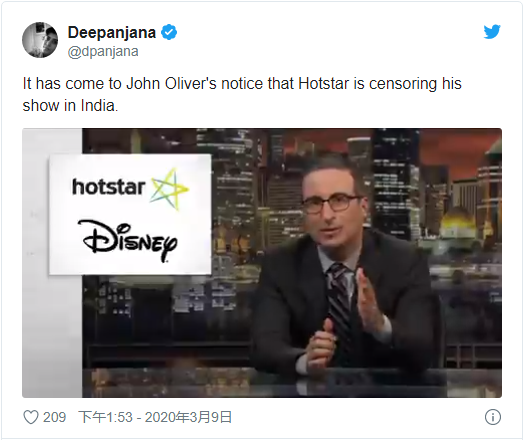Open Deepanjana's profile avatar
The width and height of the screenshot is (524, 440).
[40, 40]
